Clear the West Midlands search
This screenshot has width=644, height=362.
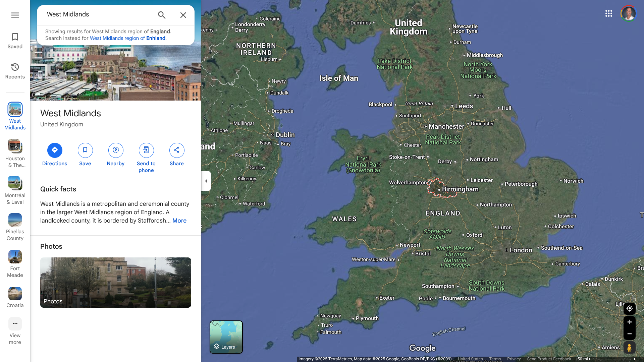(x=183, y=15)
